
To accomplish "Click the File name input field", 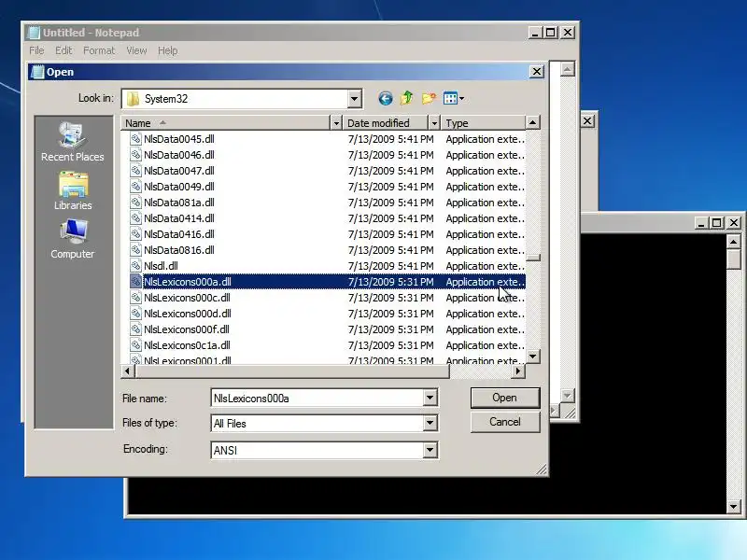I will [317, 399].
